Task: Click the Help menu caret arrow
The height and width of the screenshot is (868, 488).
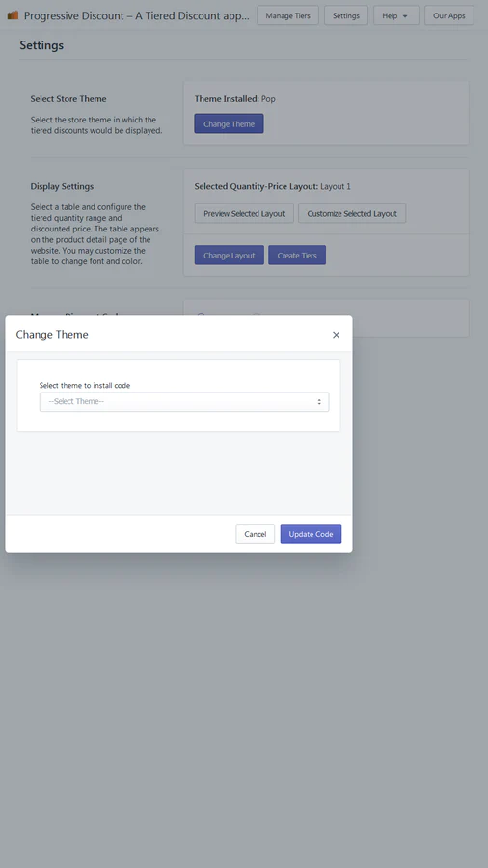Action: (405, 16)
